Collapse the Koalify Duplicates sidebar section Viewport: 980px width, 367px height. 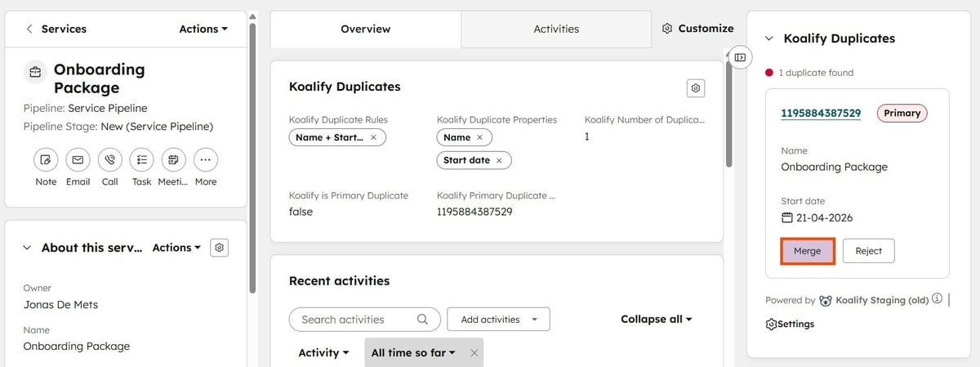coord(768,38)
